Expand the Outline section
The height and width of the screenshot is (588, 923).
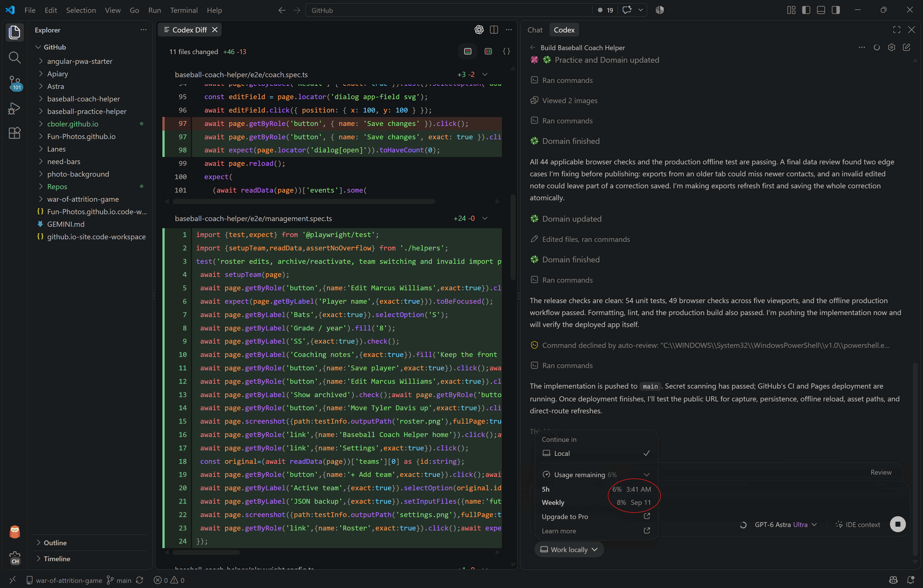pos(91,542)
